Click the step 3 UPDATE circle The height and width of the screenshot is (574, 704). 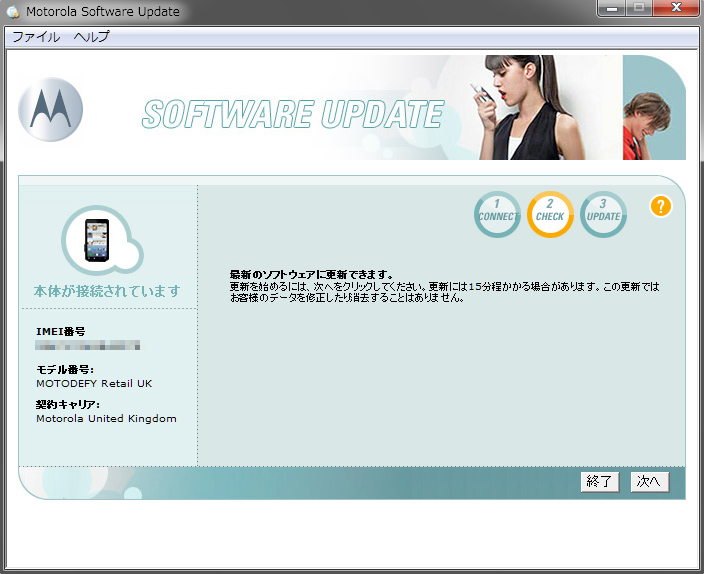[x=603, y=214]
